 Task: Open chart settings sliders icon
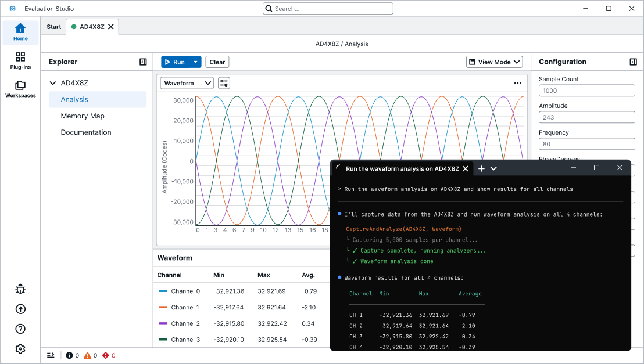pos(224,83)
